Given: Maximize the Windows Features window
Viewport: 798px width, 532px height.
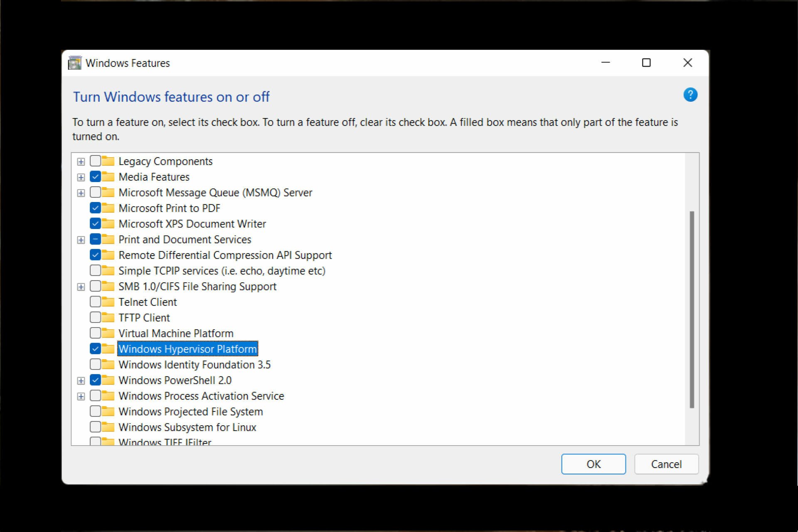Looking at the screenshot, I should coord(646,63).
